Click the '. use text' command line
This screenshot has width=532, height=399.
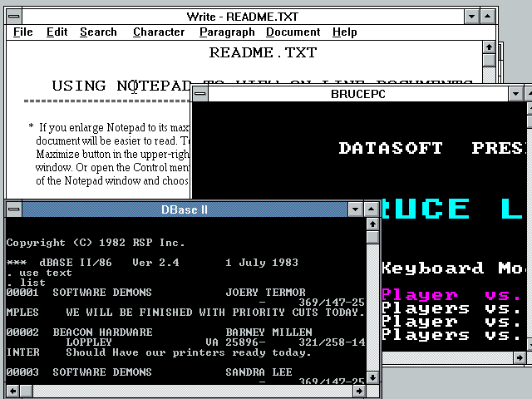click(x=39, y=273)
